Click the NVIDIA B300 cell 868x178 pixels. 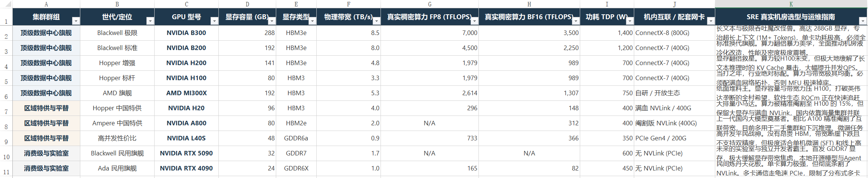point(187,33)
